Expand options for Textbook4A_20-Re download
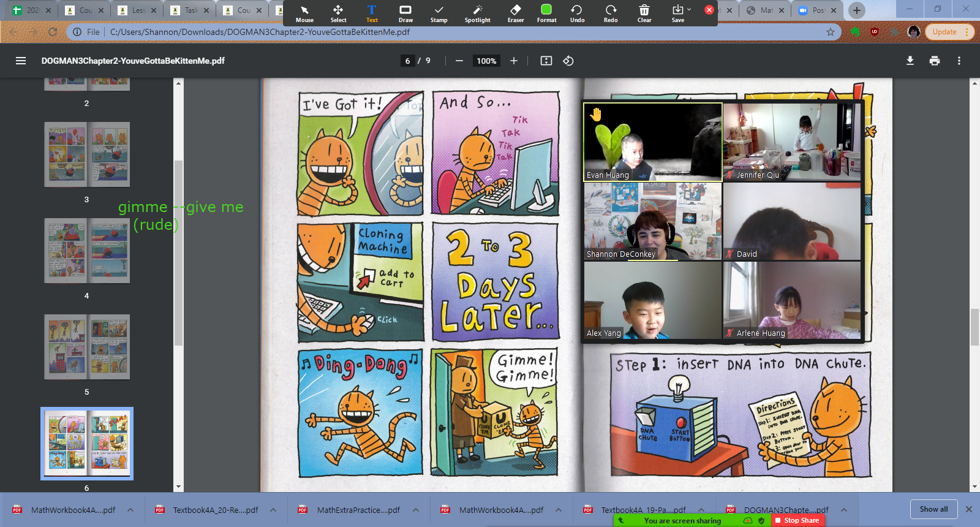This screenshot has height=527, width=980. click(273, 510)
